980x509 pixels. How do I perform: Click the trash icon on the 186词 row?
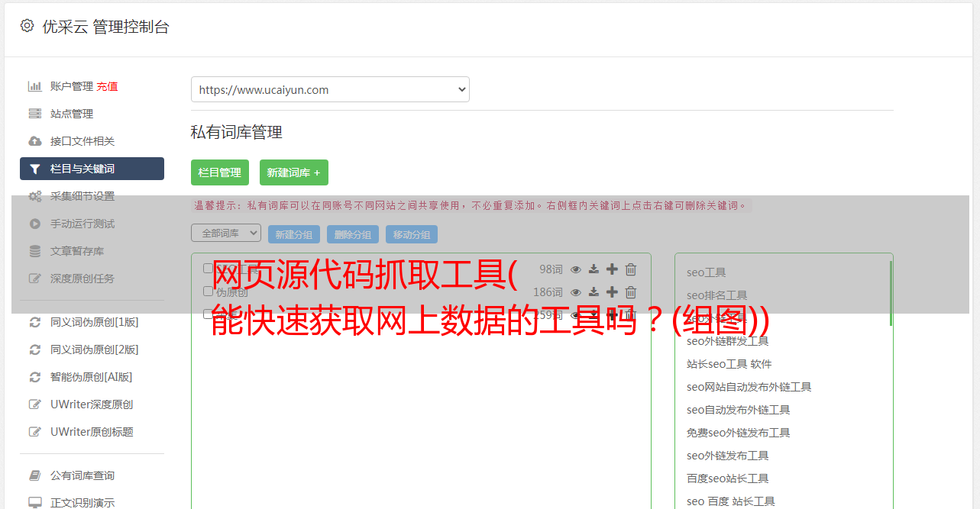[631, 292]
